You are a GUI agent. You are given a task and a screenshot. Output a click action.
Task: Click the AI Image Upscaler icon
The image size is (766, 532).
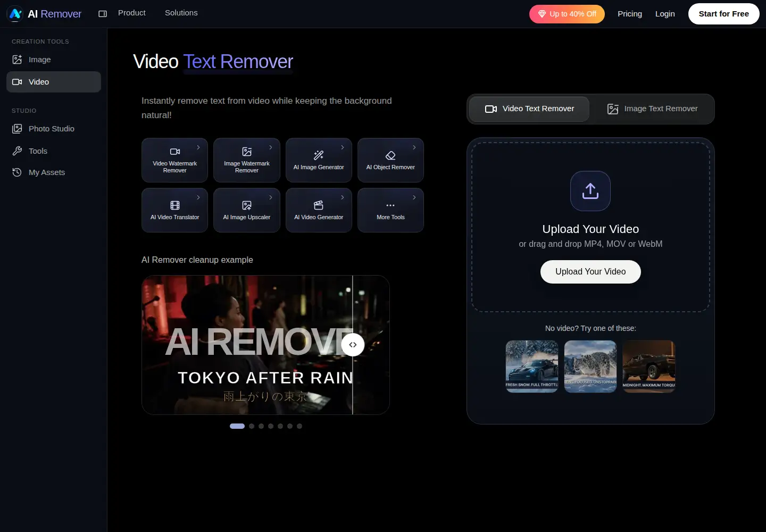(247, 205)
